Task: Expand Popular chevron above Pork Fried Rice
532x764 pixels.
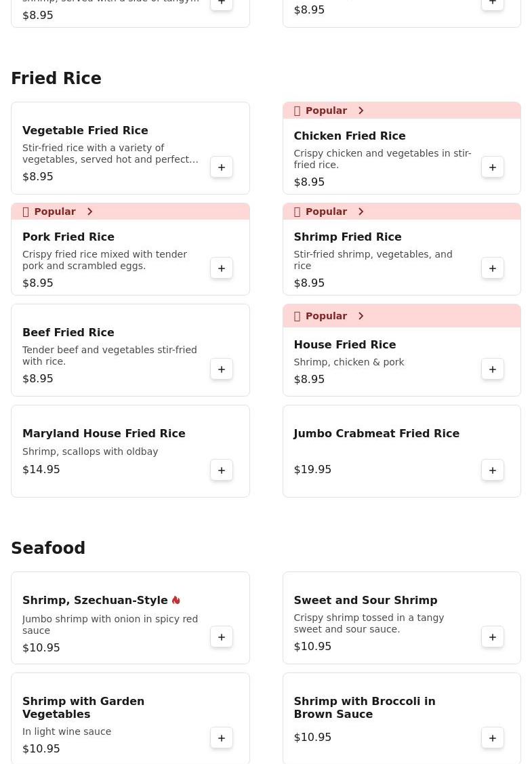Action: [89, 212]
